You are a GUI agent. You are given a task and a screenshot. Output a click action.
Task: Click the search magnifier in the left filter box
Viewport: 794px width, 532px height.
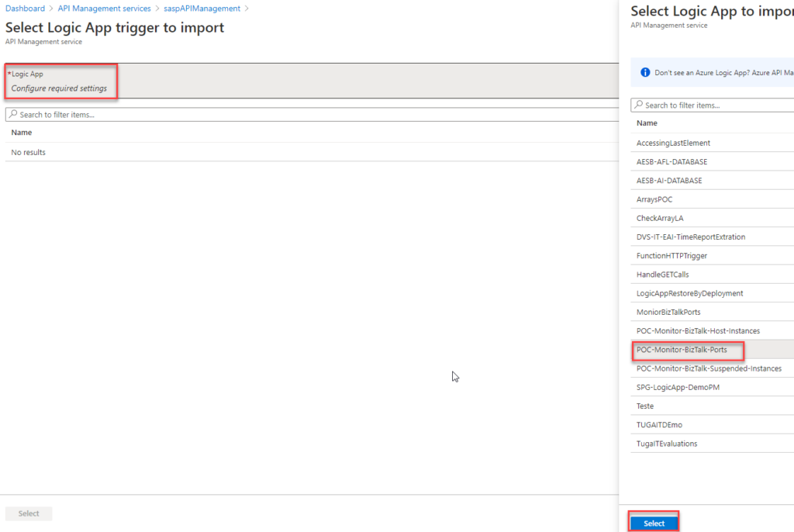coord(12,114)
